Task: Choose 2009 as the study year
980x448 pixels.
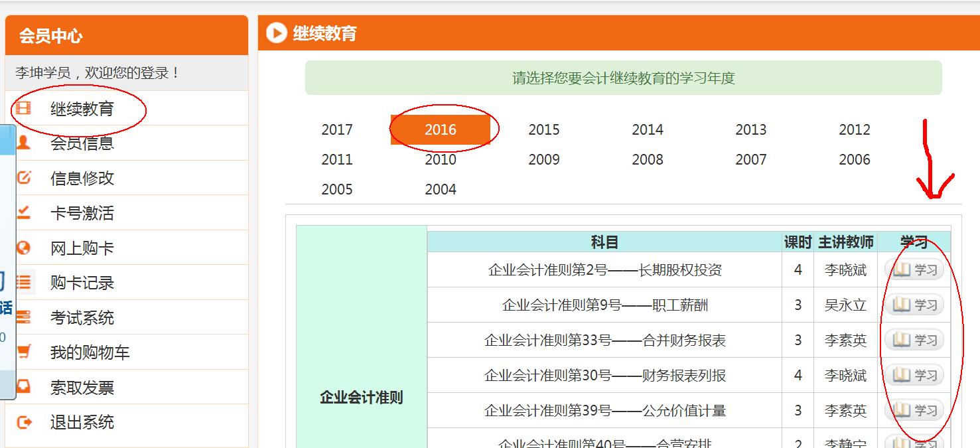Action: 544,159
